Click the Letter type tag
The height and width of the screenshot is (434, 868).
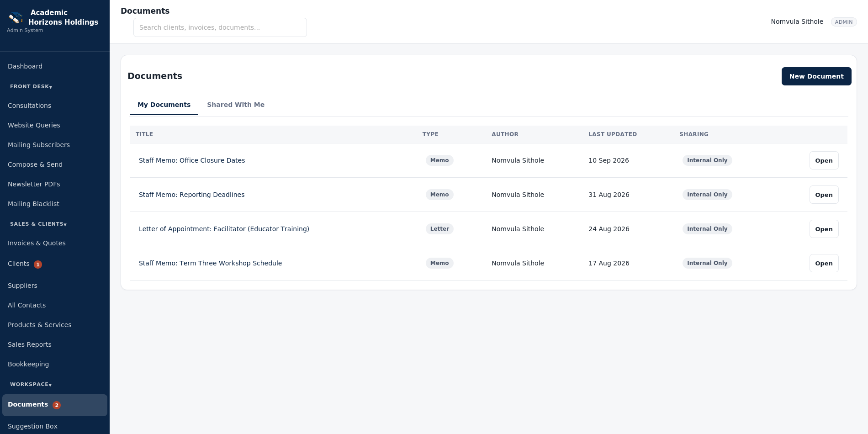pyautogui.click(x=439, y=229)
